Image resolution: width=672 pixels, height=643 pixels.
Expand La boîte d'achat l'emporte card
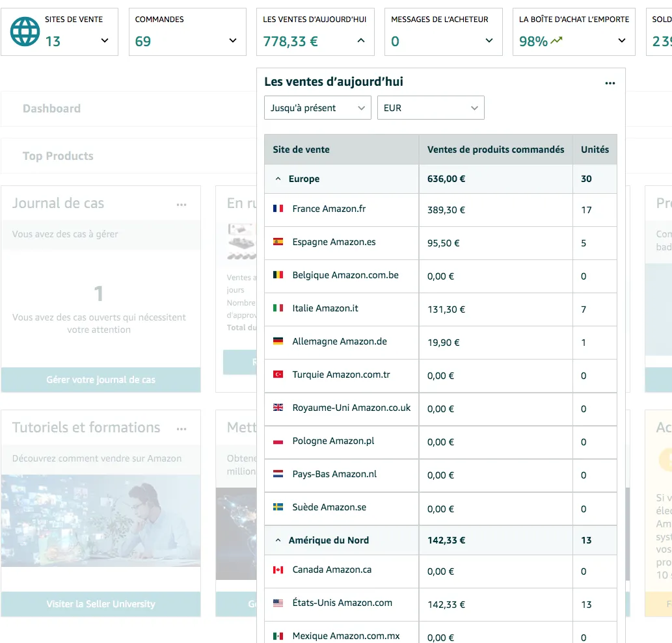click(x=621, y=41)
